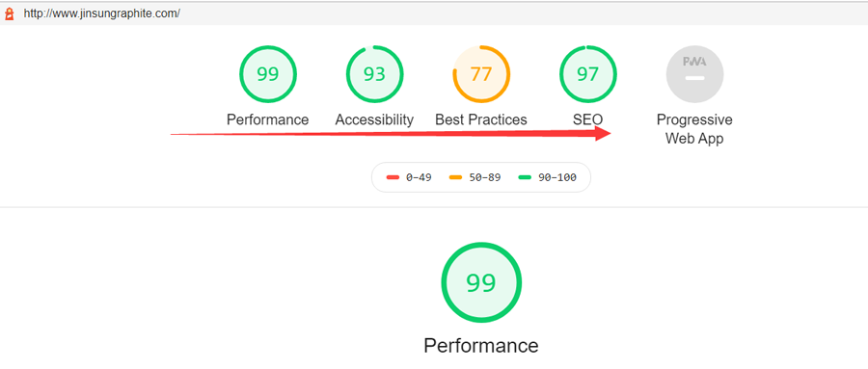Jump to the Accessibility label link
Screen dimensions: 868x369
pos(375,119)
